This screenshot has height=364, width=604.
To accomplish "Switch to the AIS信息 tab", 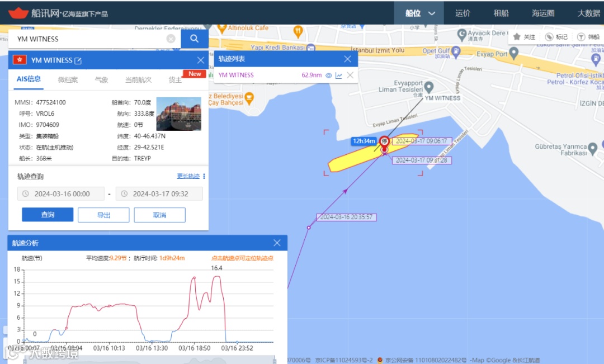I will 29,79.
